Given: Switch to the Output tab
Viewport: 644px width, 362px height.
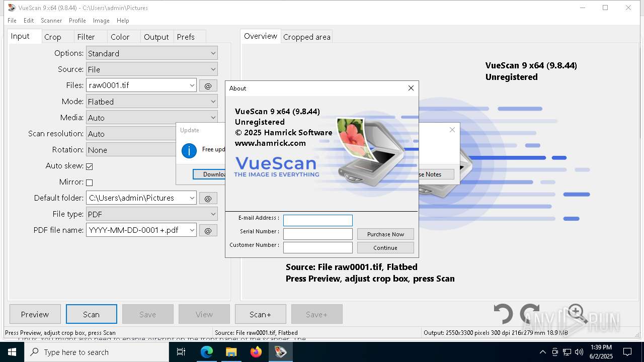Looking at the screenshot, I should pyautogui.click(x=156, y=37).
